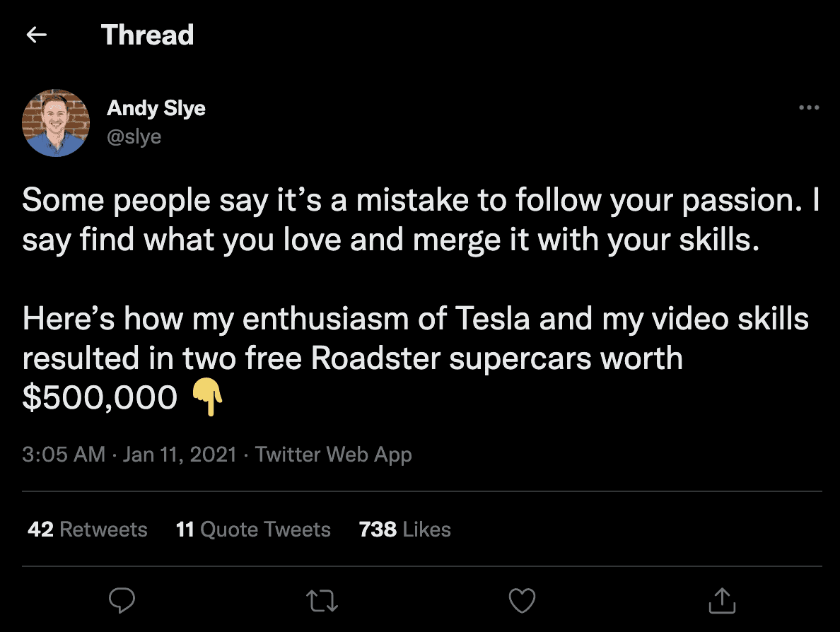Open the three-dot more options menu
Image resolution: width=840 pixels, height=632 pixels.
click(808, 108)
